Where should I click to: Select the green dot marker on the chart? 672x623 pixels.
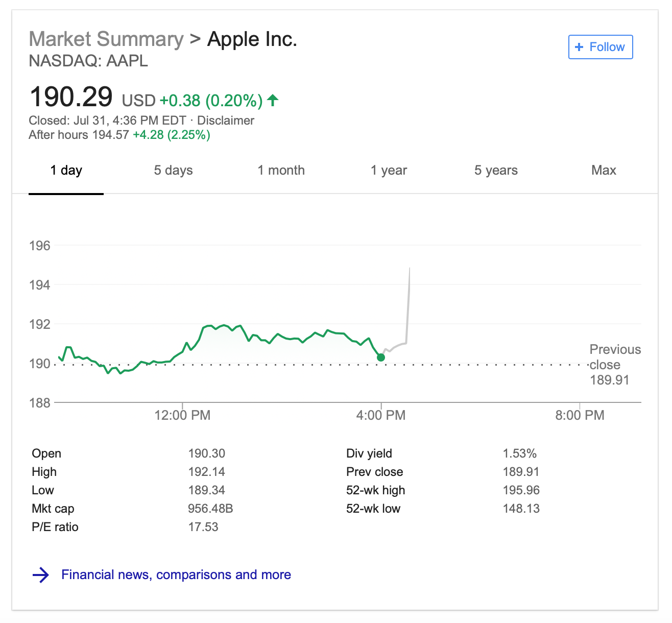pyautogui.click(x=381, y=357)
